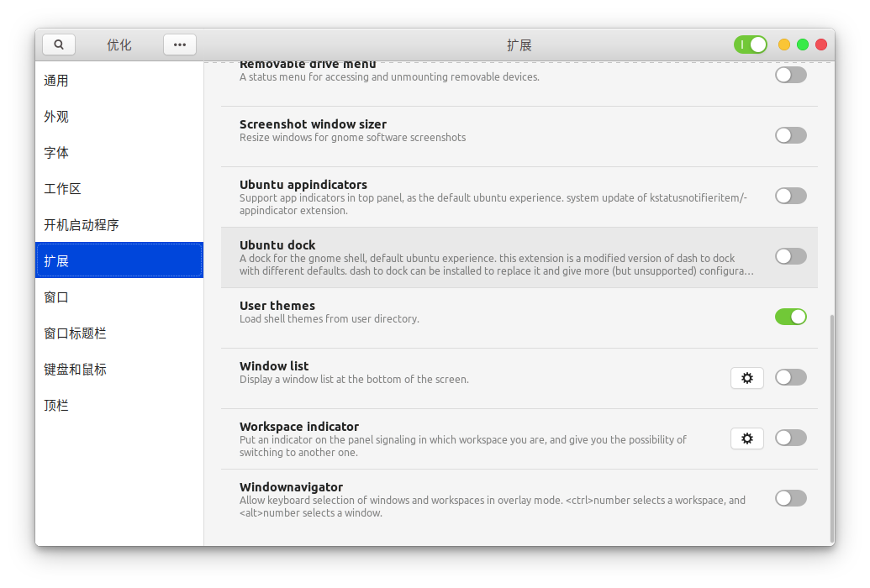Enable Ubuntu dock extension
Screen dimensions: 870x588
click(x=791, y=256)
